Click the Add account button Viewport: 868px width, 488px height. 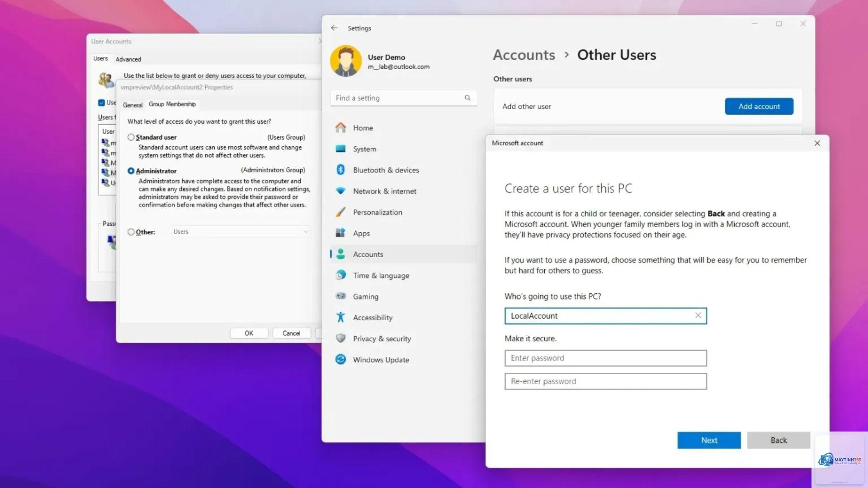[759, 106]
